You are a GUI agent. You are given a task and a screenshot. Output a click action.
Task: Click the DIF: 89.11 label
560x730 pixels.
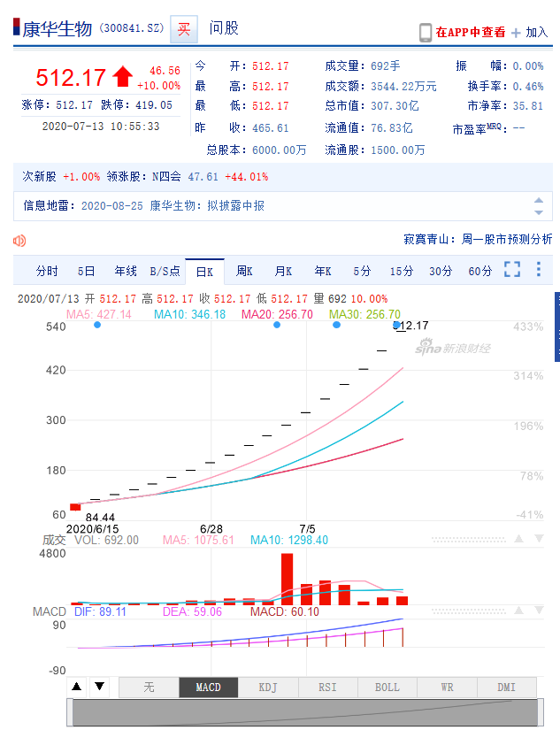(100, 611)
